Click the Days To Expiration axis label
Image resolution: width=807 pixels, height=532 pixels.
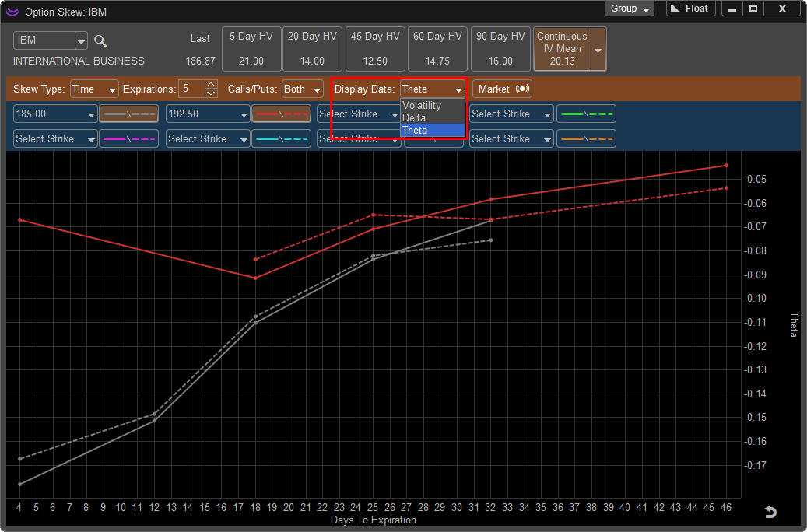(x=373, y=520)
